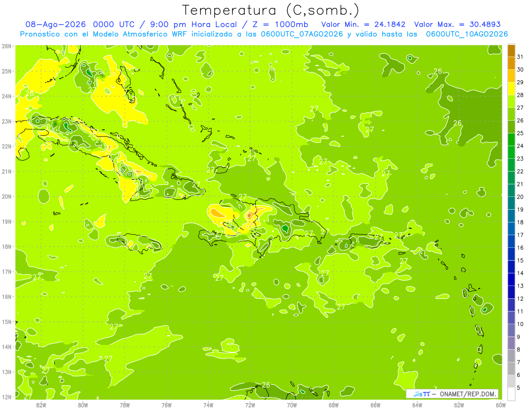The height and width of the screenshot is (411, 532).
Task: Click the legend value label 20
Action: coord(520,197)
